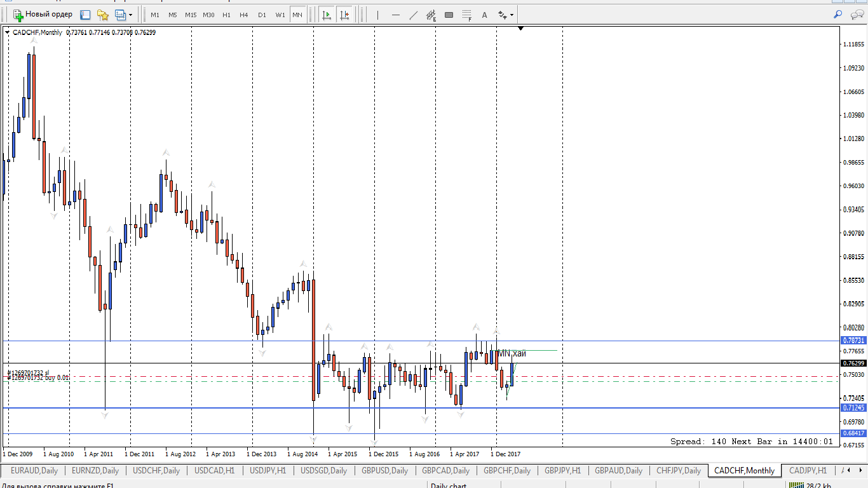Click the connection status bars icon
868x488 pixels.
795,485
